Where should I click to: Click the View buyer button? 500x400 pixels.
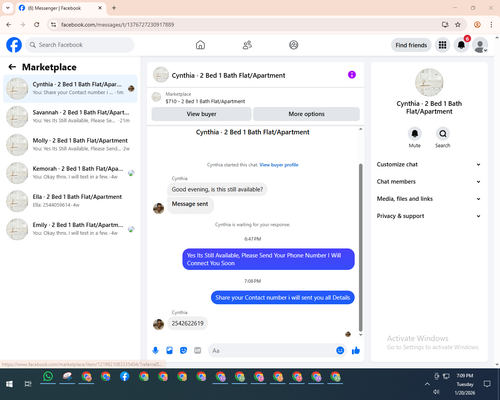[x=201, y=114]
